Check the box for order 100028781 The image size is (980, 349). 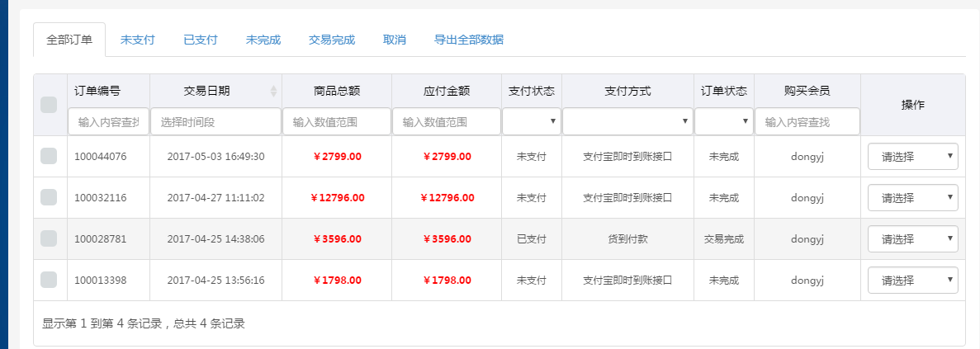click(49, 238)
